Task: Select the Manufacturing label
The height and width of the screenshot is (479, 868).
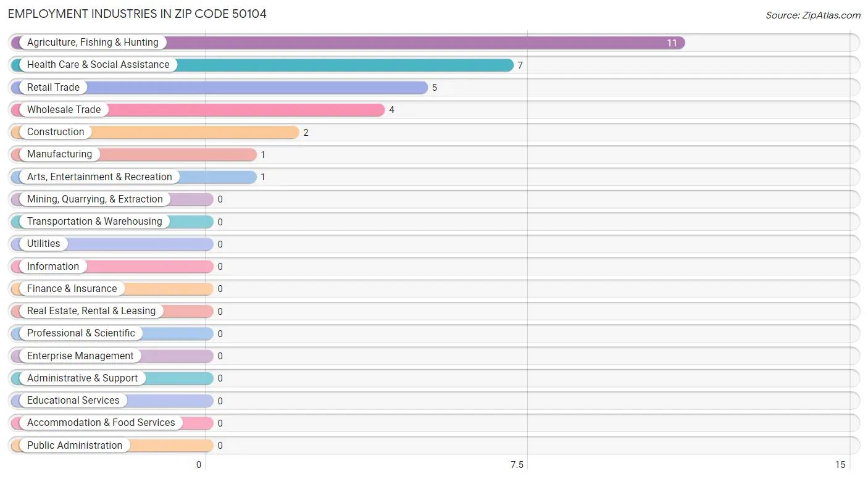Action: tap(59, 154)
